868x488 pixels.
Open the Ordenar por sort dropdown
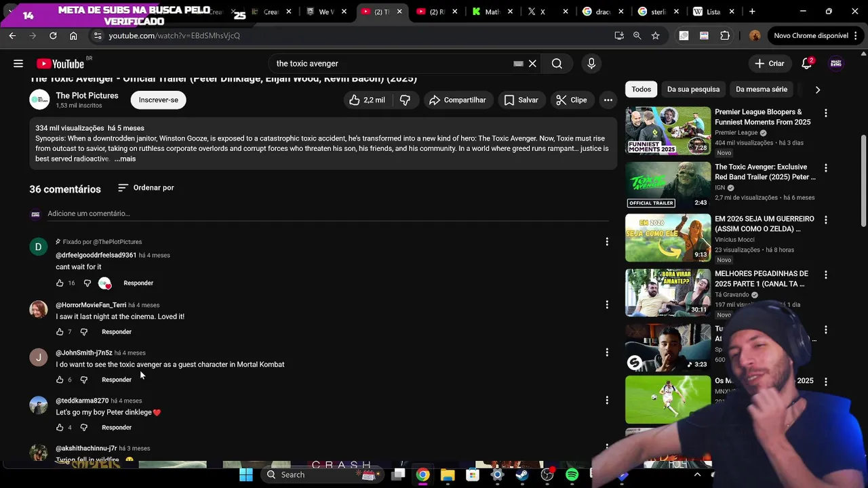146,188
